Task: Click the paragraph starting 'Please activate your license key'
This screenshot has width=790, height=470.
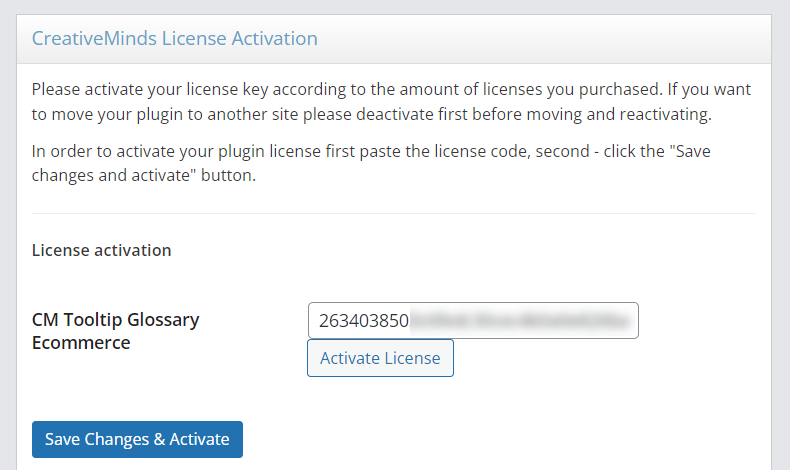Action: [x=391, y=102]
